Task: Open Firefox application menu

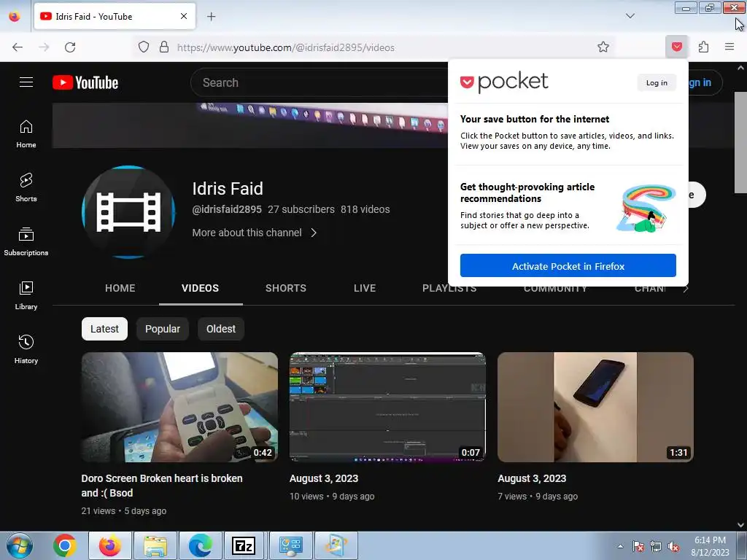Action: point(729,47)
